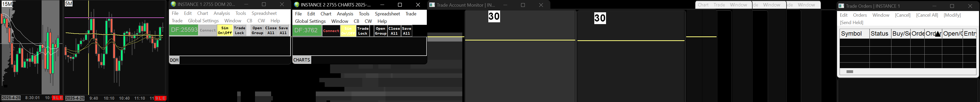The width and height of the screenshot is (980, 102).
Task: Click the green DF:3762 indicator in INSTANCE 2
Action: [307, 30]
